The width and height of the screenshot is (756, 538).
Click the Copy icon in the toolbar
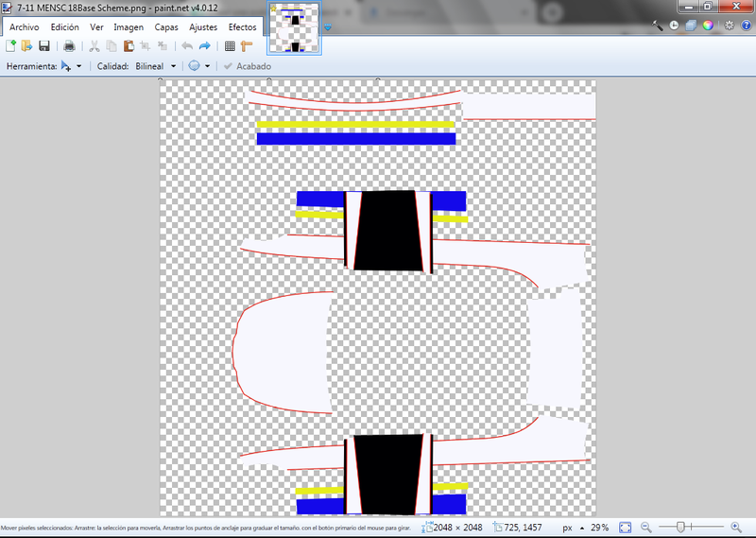(112, 45)
